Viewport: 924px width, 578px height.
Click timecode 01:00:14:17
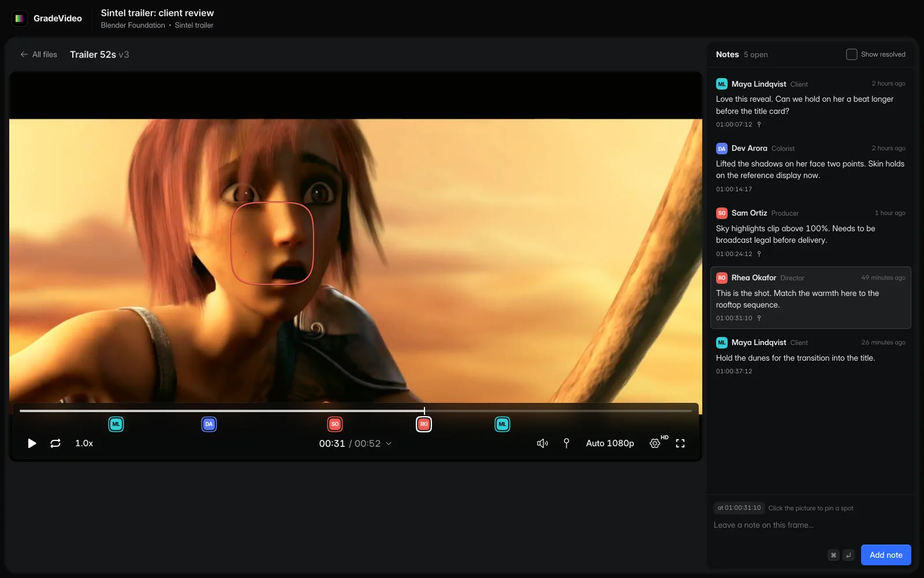click(x=734, y=189)
